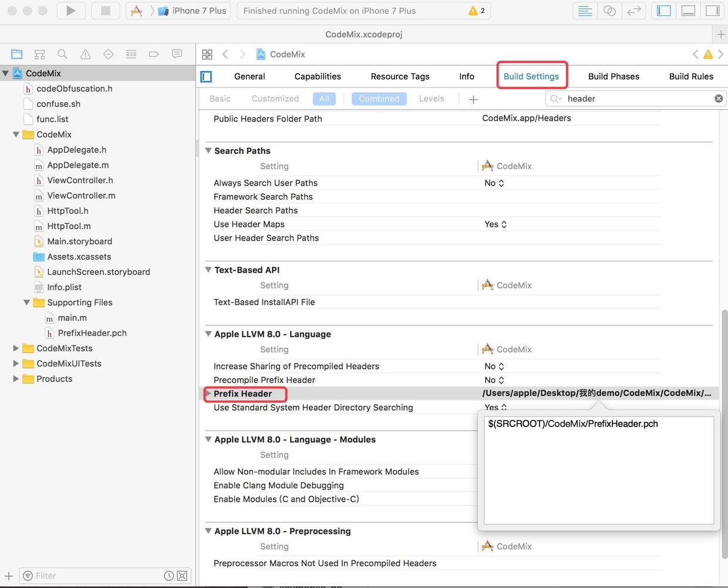Add a new editor tab
The width and height of the screenshot is (728, 588).
(721, 34)
